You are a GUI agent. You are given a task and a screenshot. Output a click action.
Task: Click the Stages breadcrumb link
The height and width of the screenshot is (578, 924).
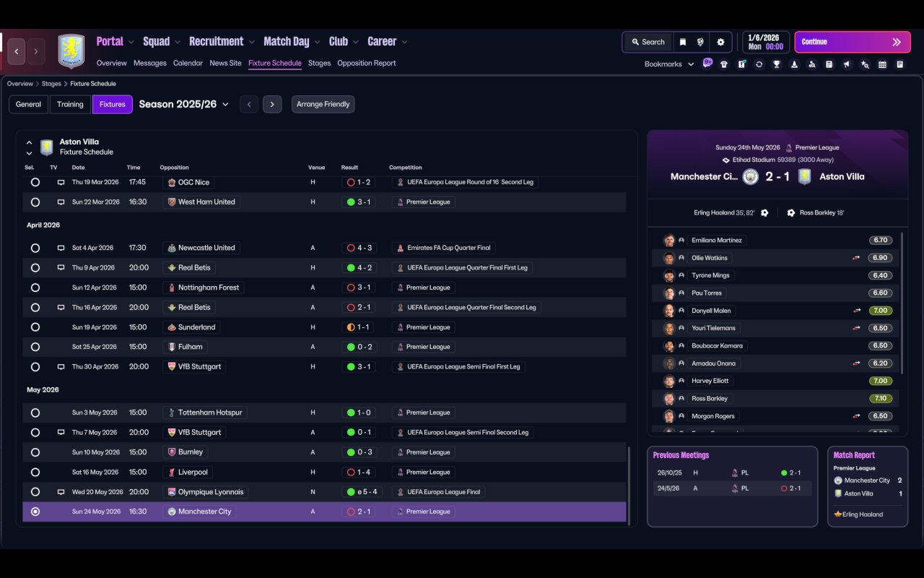[51, 84]
